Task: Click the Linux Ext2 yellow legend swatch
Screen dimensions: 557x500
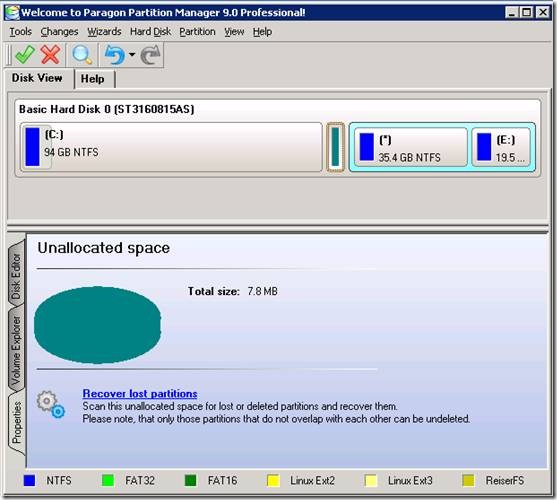Action: click(x=273, y=480)
